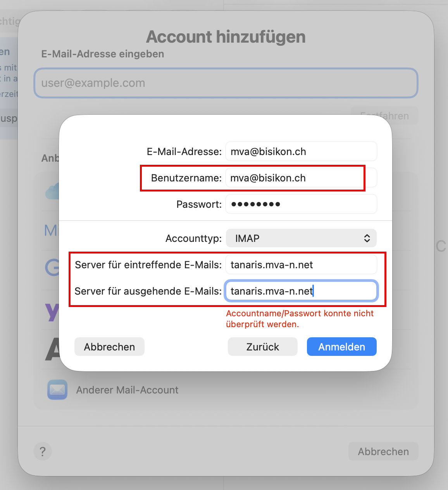
Task: Click into the Passwort field
Action: [301, 204]
